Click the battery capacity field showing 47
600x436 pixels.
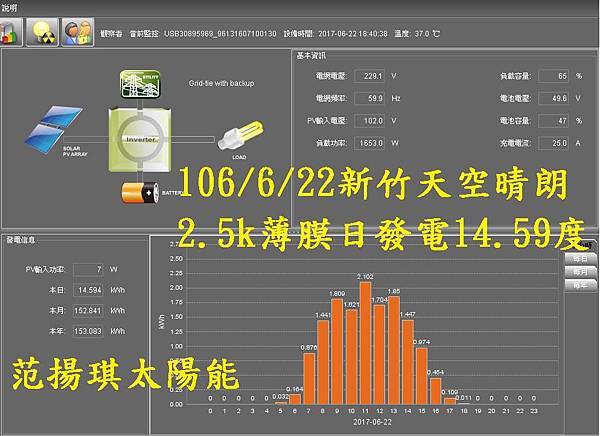click(x=554, y=121)
